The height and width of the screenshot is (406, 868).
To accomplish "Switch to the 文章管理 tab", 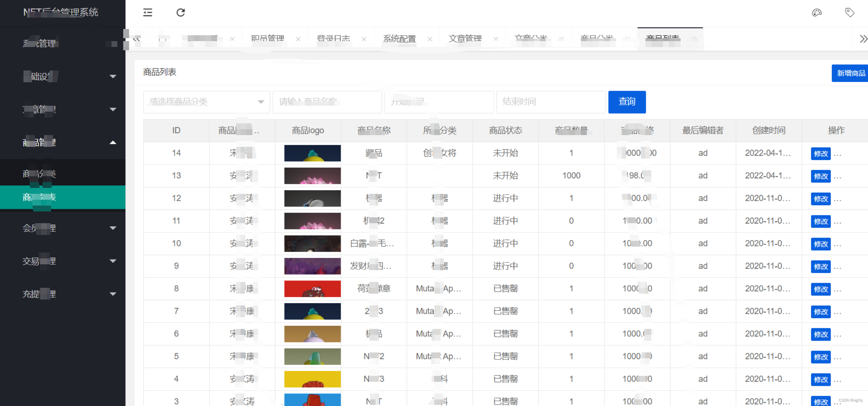I will pos(465,39).
